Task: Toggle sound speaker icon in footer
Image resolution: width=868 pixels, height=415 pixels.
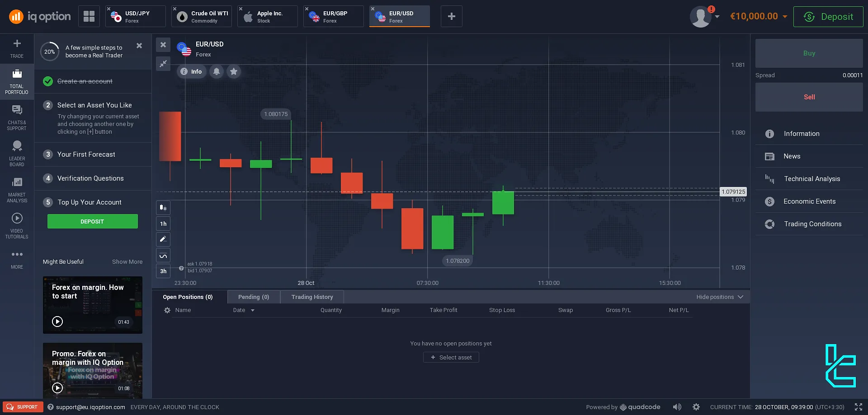Action: 677,407
